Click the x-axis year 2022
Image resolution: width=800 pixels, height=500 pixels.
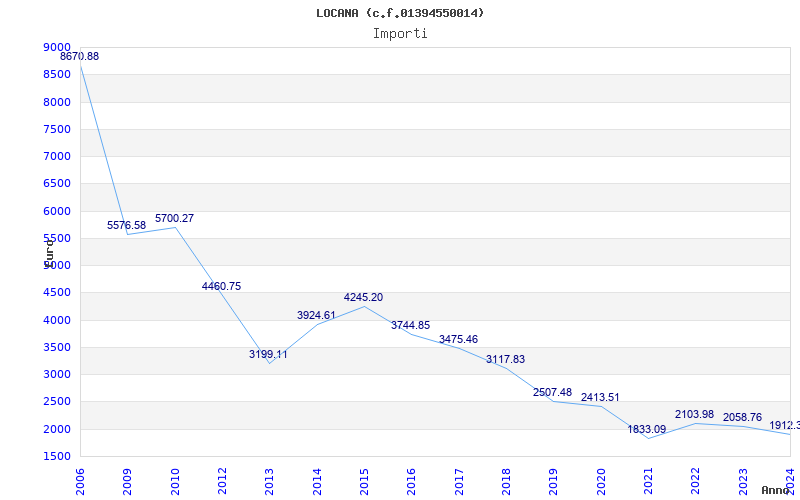[695, 482]
